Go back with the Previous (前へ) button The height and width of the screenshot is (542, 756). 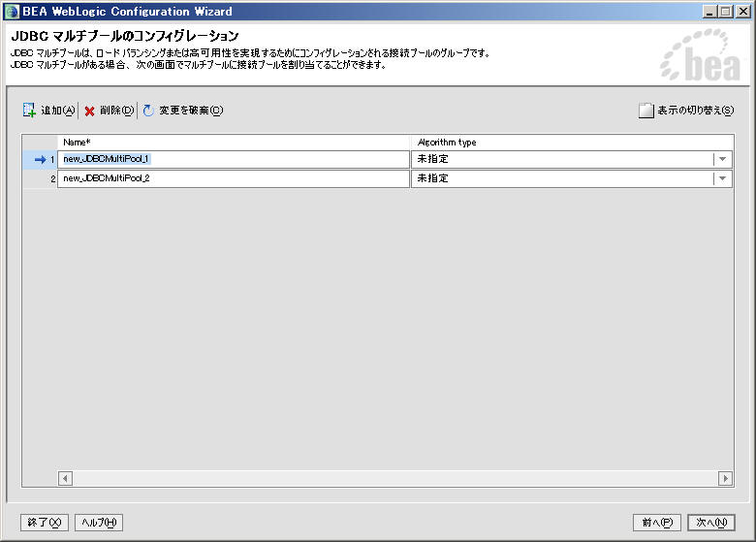(656, 523)
